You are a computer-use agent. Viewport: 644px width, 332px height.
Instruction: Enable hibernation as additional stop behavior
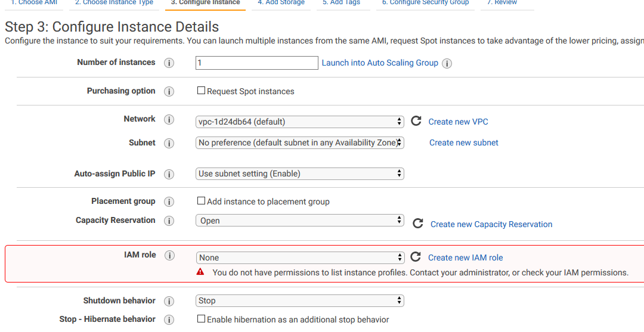(202, 319)
